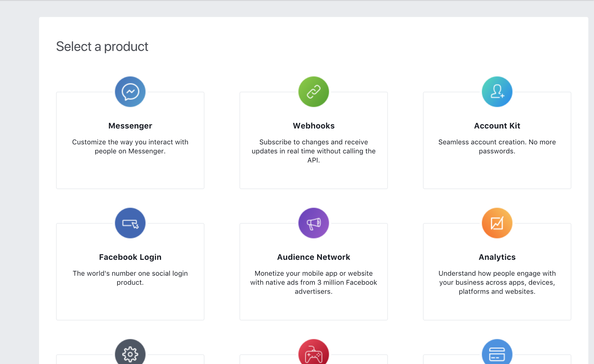Click the red game controller icon
This screenshot has width=594, height=364.
tap(314, 352)
